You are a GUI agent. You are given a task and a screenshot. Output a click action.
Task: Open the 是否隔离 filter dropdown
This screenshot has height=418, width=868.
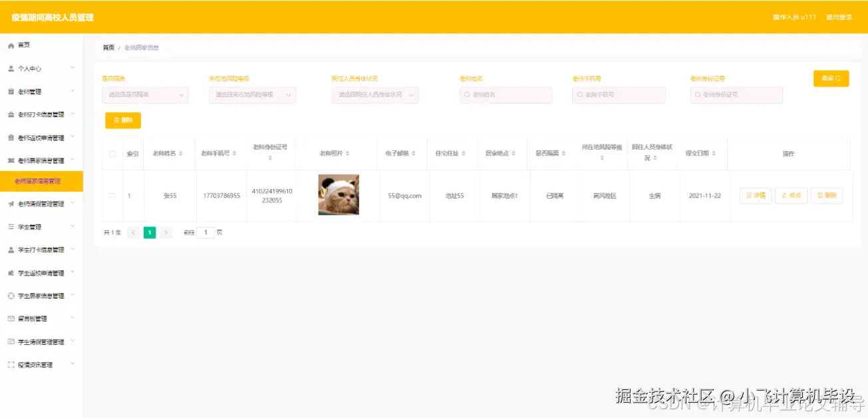(x=145, y=95)
